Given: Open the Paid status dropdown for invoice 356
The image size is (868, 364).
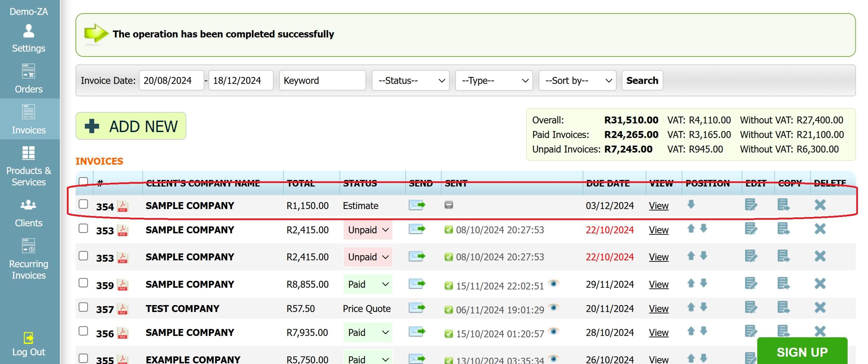Looking at the screenshot, I should coord(368,332).
